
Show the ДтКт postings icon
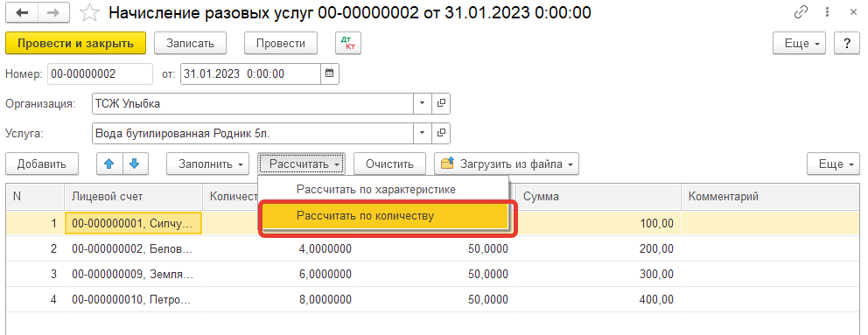pos(348,43)
